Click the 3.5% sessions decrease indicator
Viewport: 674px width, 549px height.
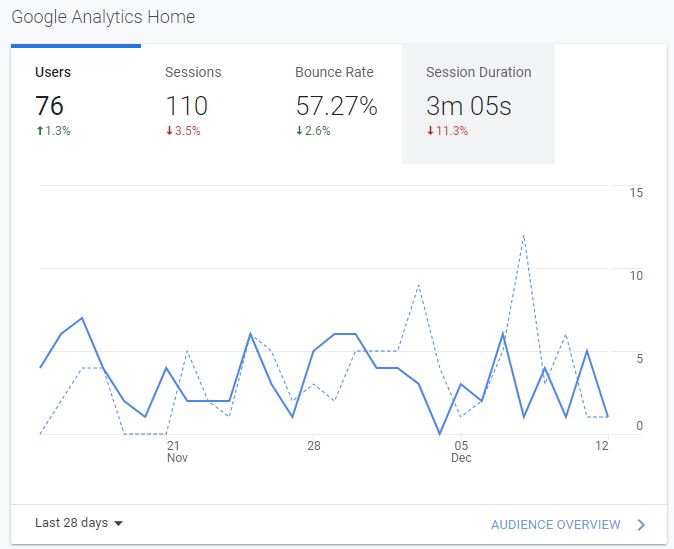point(184,131)
